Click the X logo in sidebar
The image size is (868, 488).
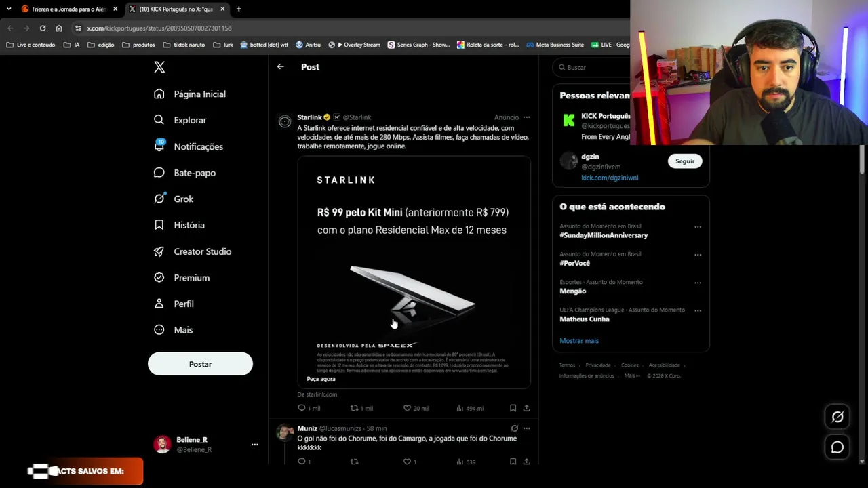[x=159, y=67]
